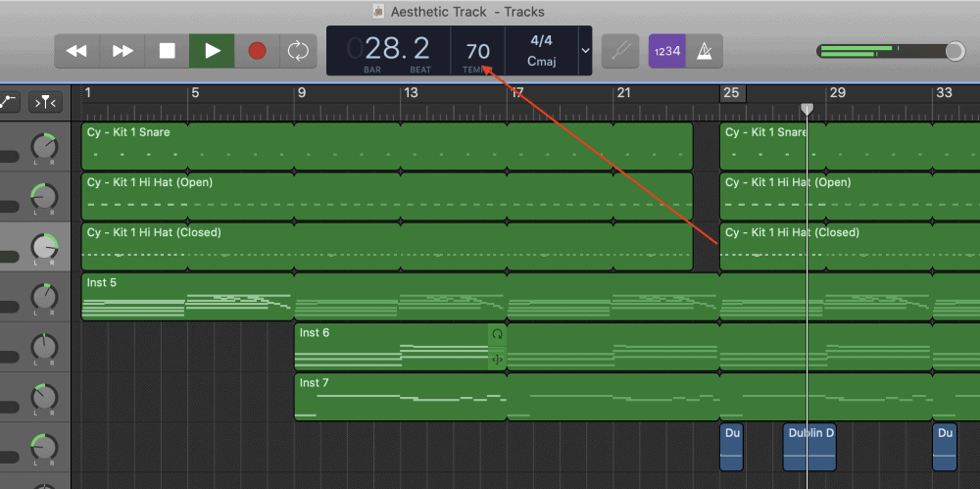980x489 pixels.
Task: Click the resize handle icon on the Inst 6 region
Action: tap(498, 359)
